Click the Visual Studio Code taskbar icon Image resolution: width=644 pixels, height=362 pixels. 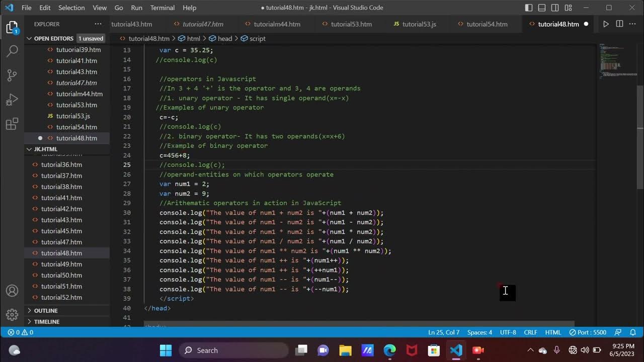456,350
